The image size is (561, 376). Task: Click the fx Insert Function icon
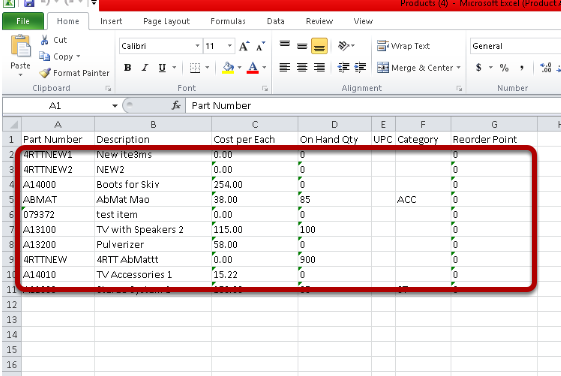click(176, 106)
